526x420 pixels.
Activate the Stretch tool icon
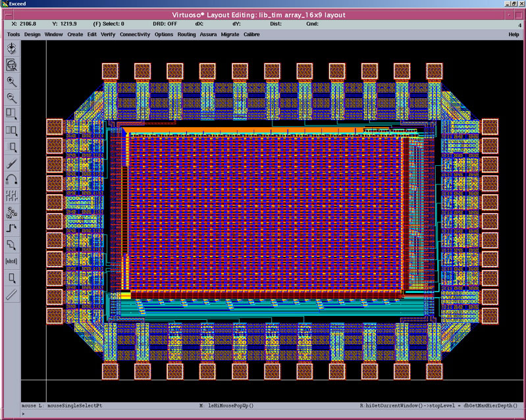11,114
